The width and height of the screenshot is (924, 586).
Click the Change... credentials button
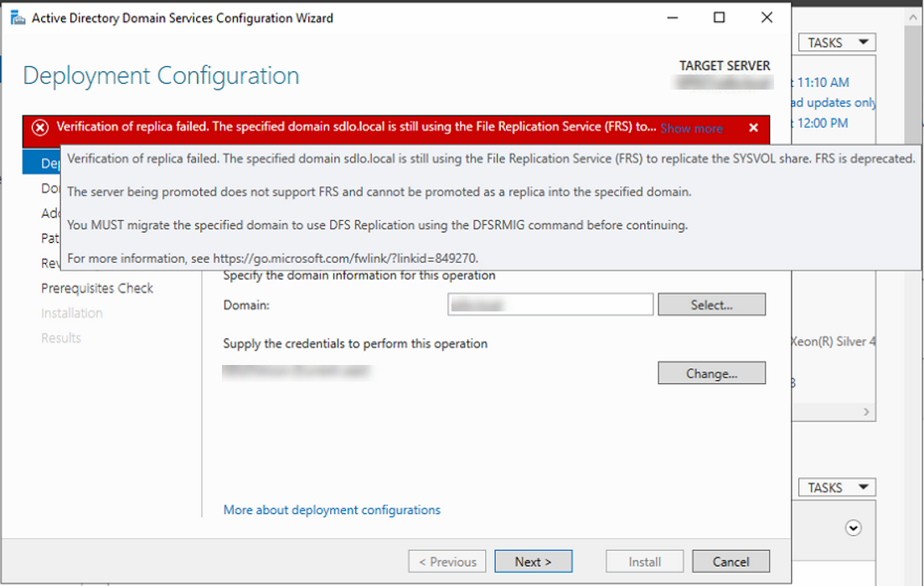[711, 373]
